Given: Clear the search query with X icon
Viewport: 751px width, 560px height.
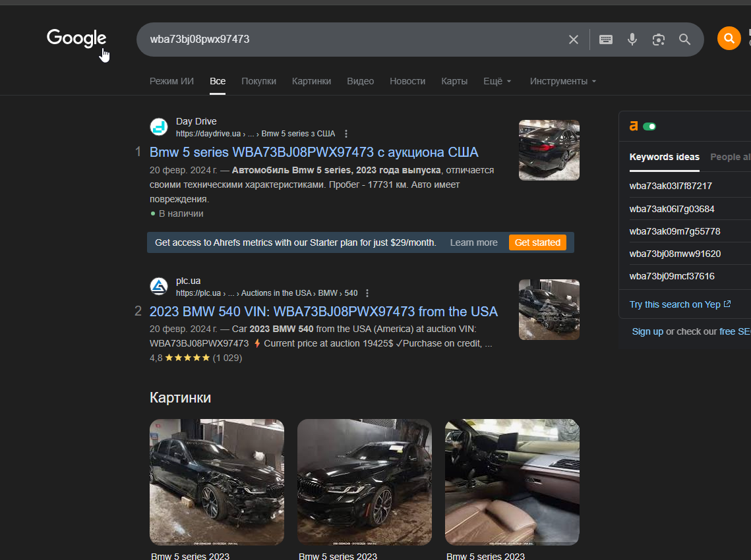Looking at the screenshot, I should click(x=574, y=40).
